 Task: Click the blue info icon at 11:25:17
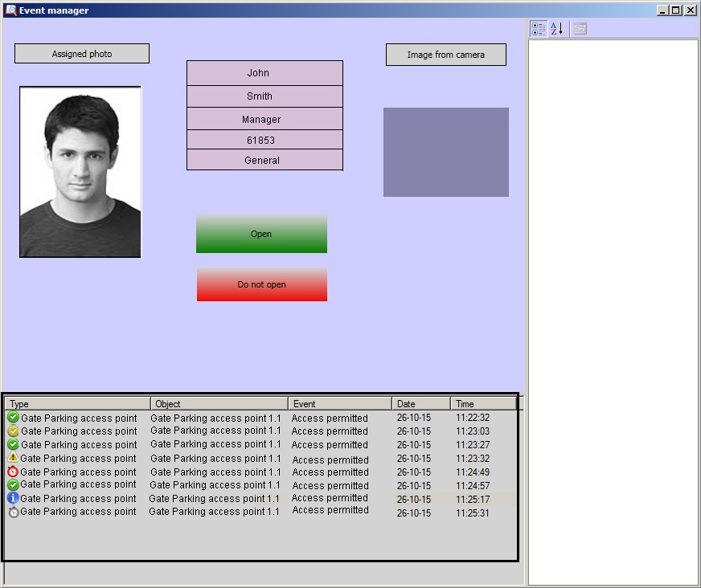(x=13, y=498)
